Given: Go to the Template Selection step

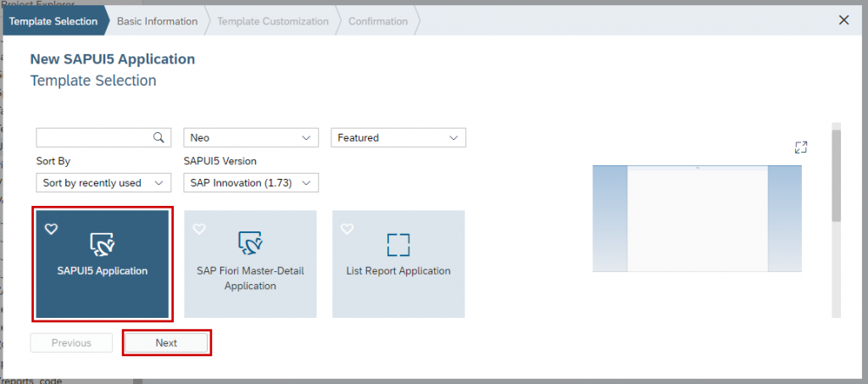Looking at the screenshot, I should pyautogui.click(x=53, y=21).
